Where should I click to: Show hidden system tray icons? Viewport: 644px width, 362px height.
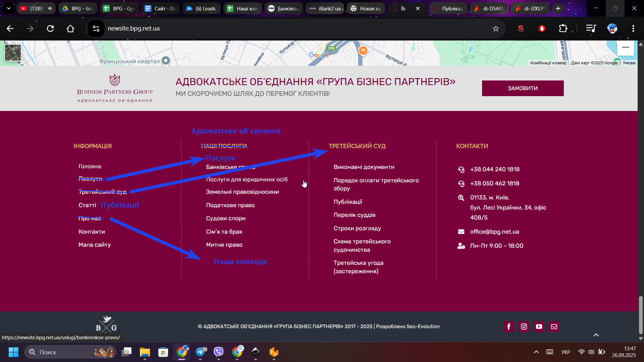tap(536, 352)
